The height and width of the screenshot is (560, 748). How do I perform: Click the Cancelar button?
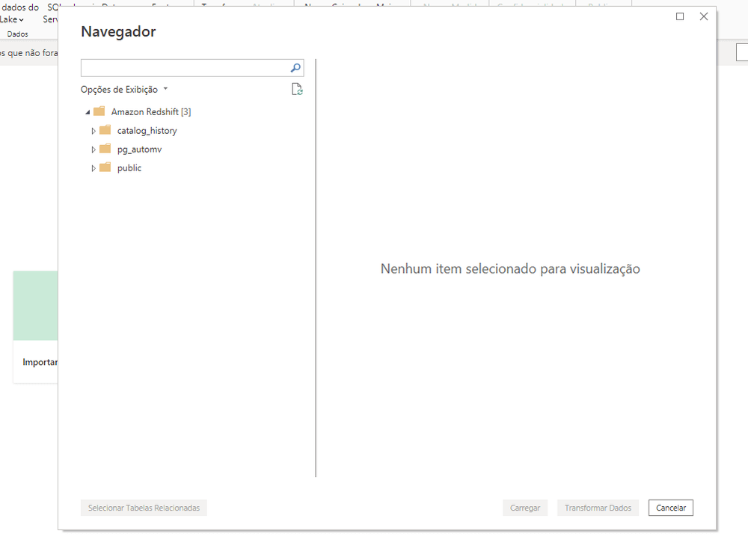point(670,507)
